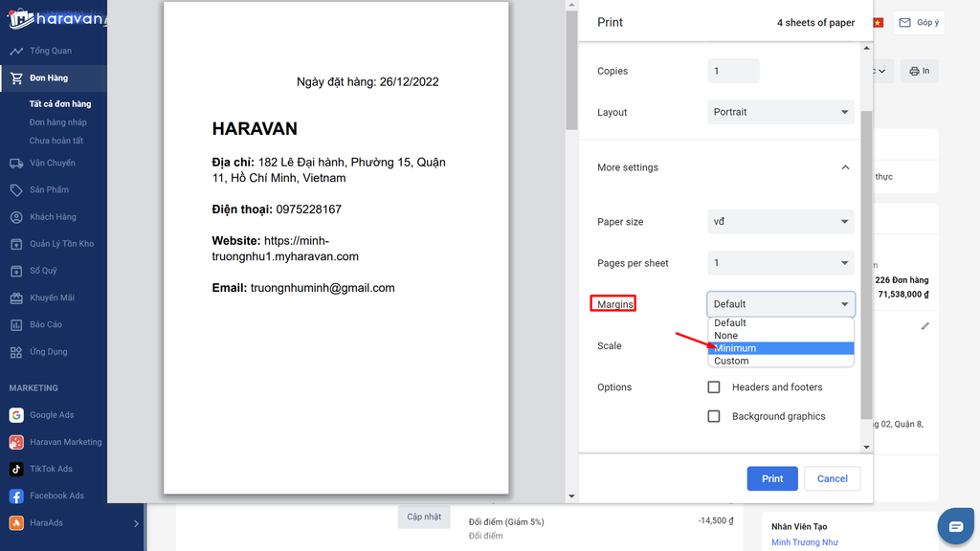The height and width of the screenshot is (551, 980).
Task: Click the HARAVAN heading in preview
Action: (x=255, y=129)
